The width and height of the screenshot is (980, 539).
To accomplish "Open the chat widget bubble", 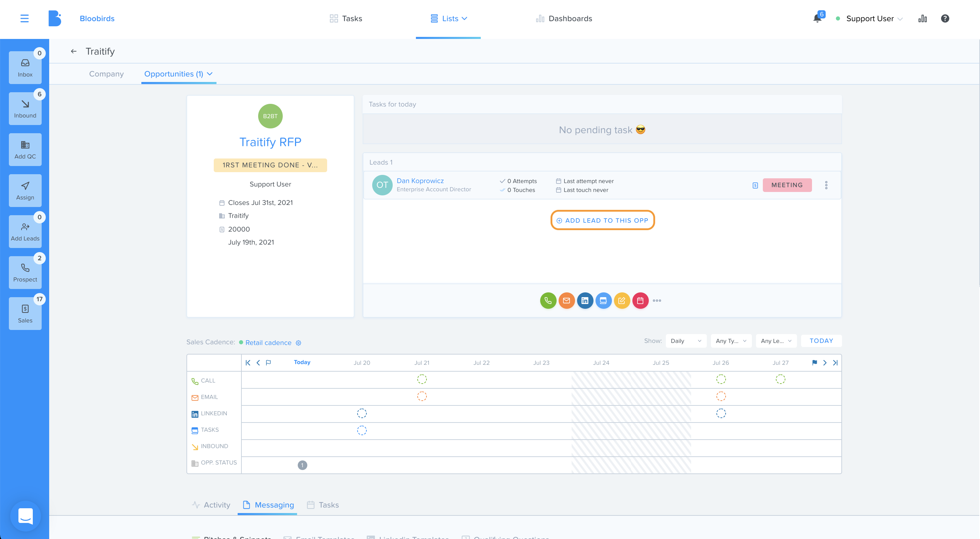I will click(26, 516).
